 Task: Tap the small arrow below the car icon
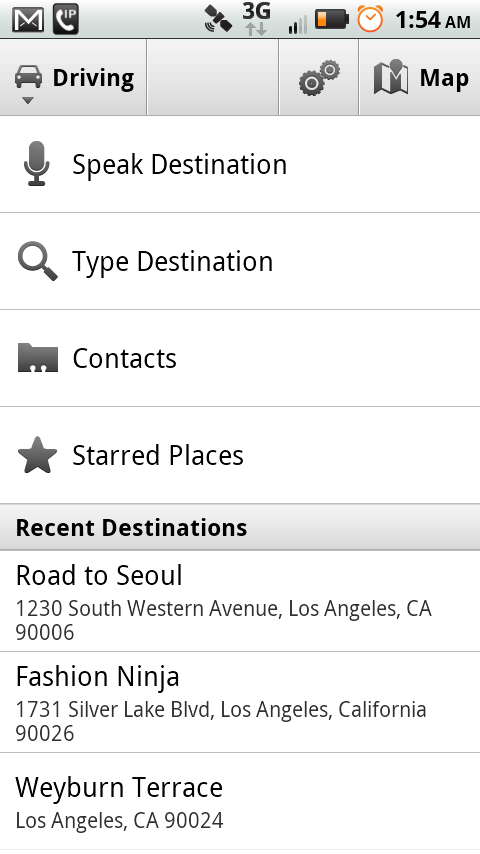coord(28,100)
